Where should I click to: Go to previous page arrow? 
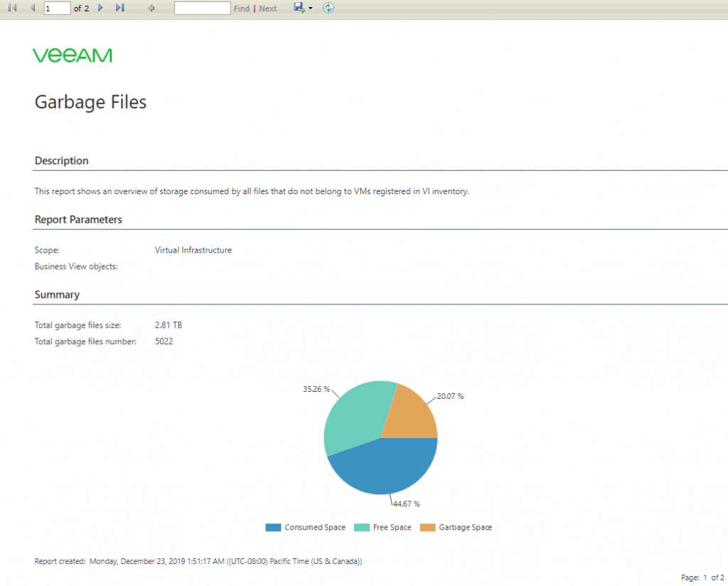(x=33, y=8)
